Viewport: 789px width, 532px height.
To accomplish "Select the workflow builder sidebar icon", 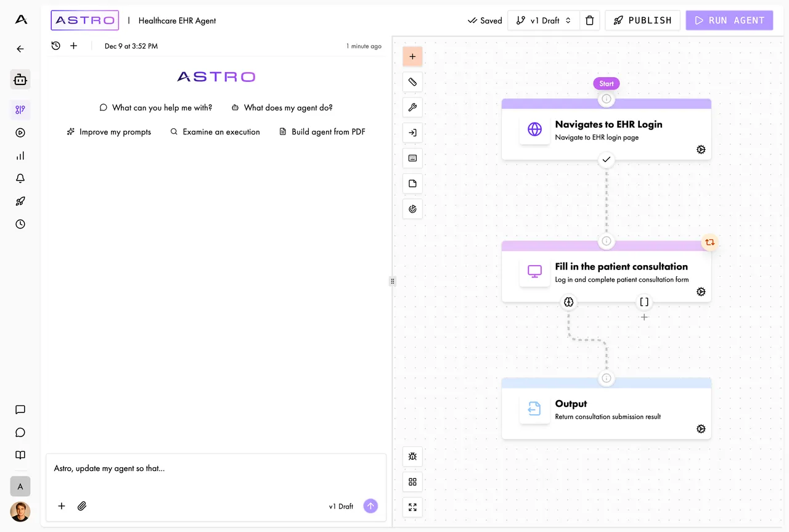I will click(20, 110).
